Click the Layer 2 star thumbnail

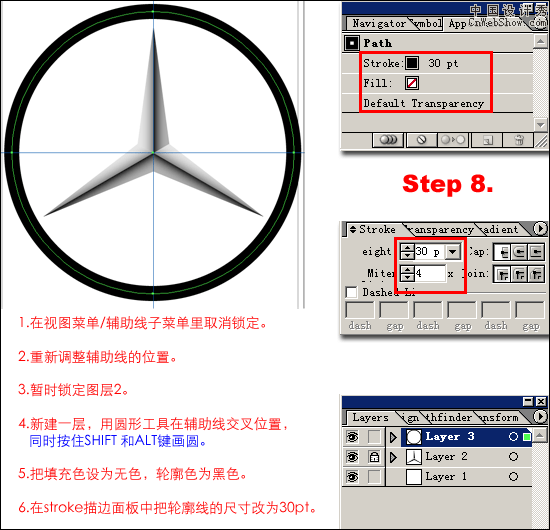pyautogui.click(x=414, y=457)
